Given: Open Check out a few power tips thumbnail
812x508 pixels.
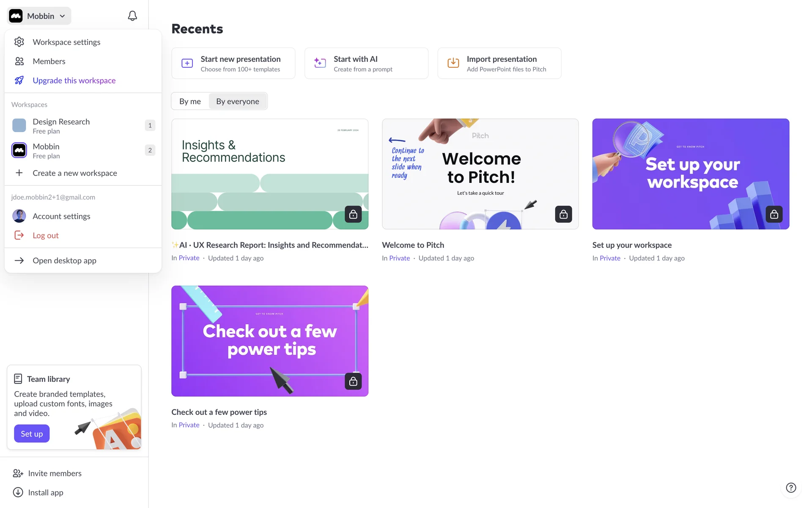Looking at the screenshot, I should tap(269, 341).
